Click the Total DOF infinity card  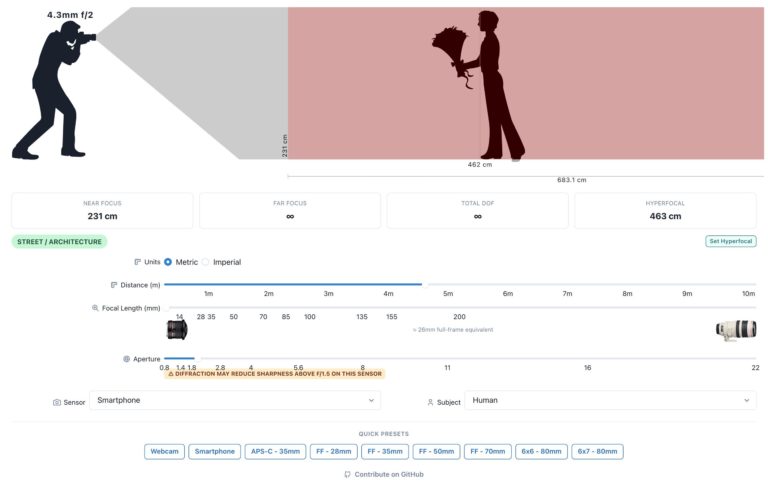[x=478, y=211]
